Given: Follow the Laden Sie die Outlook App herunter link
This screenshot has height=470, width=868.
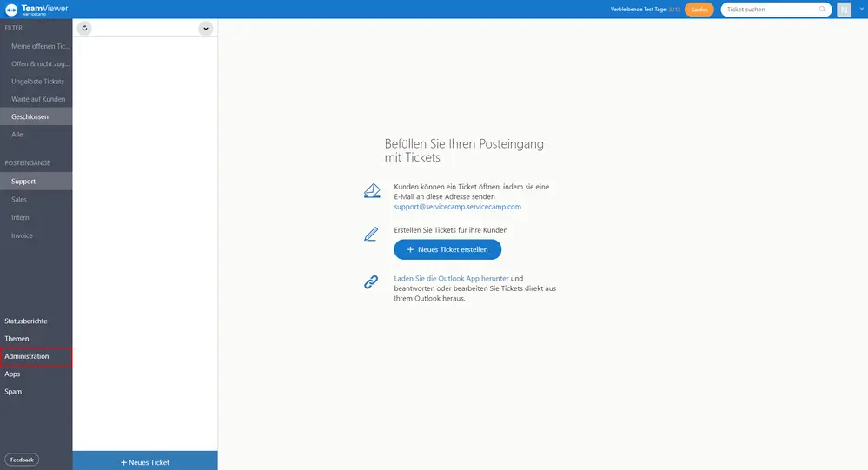Looking at the screenshot, I should (451, 279).
